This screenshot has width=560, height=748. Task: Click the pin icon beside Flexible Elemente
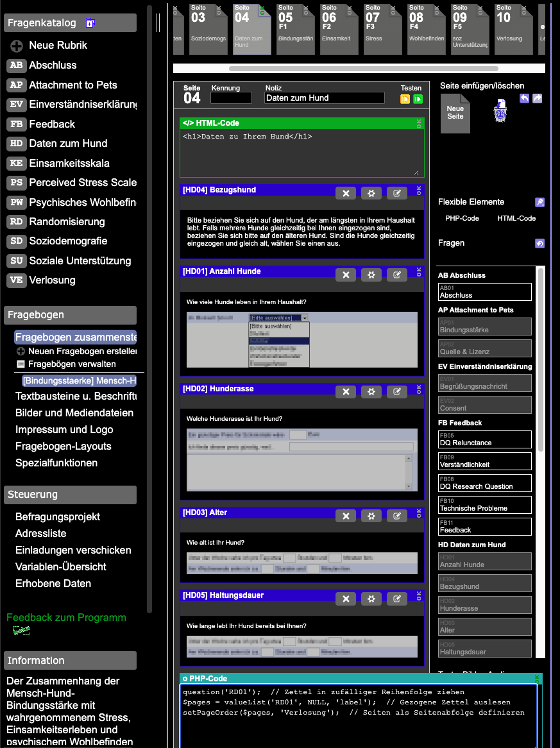click(x=539, y=202)
